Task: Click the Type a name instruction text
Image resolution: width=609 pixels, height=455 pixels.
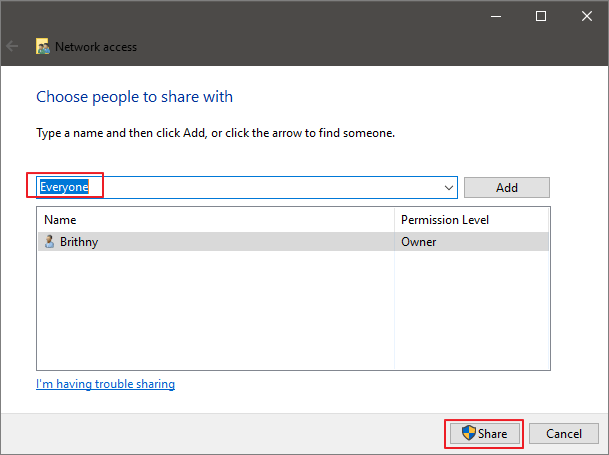Action: pyautogui.click(x=215, y=133)
